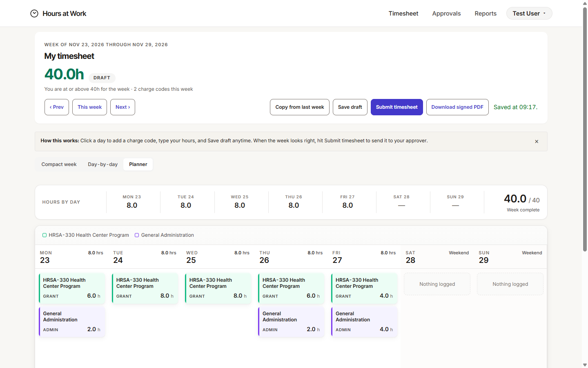Click Copy from last week
The width and height of the screenshot is (588, 368).
tap(300, 107)
